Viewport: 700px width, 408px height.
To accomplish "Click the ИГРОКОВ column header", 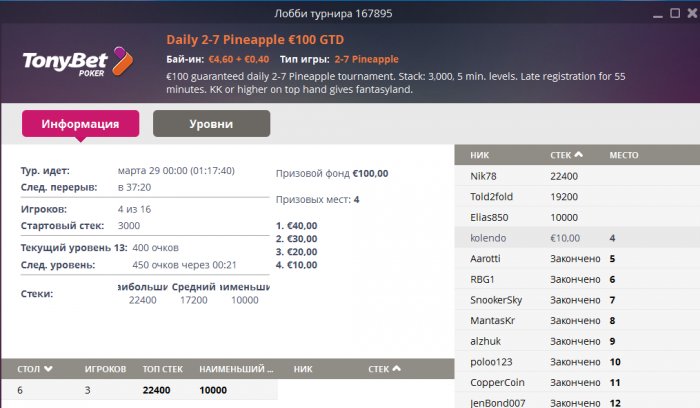I will point(105,369).
